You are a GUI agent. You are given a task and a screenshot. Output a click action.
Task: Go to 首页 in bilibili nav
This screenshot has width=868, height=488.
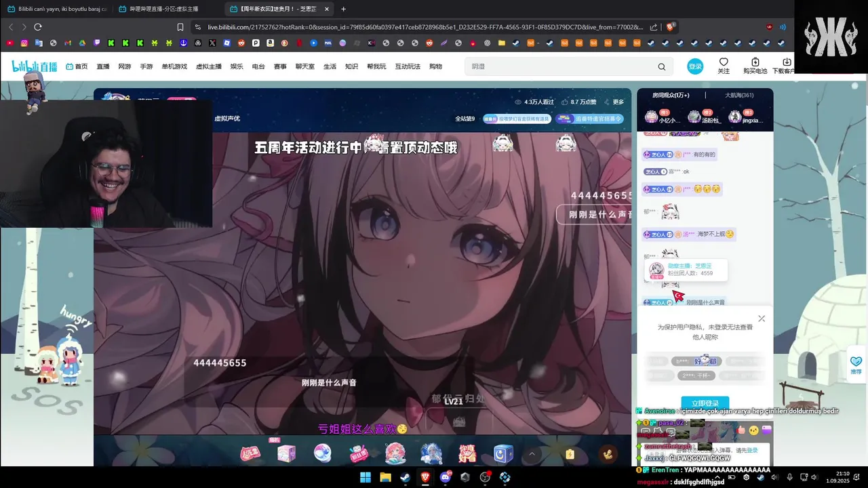click(77, 66)
